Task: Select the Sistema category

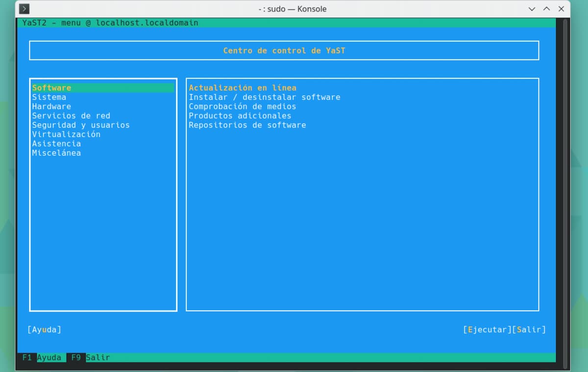Action: point(49,97)
